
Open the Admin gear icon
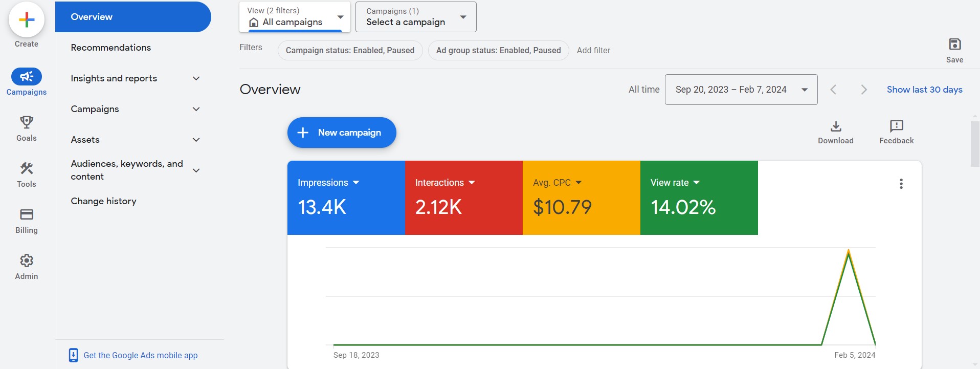click(x=27, y=261)
